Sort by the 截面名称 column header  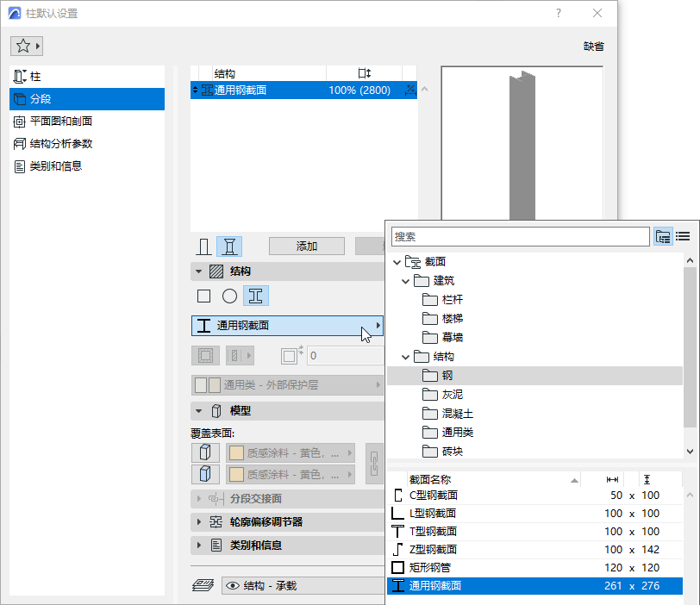494,480
